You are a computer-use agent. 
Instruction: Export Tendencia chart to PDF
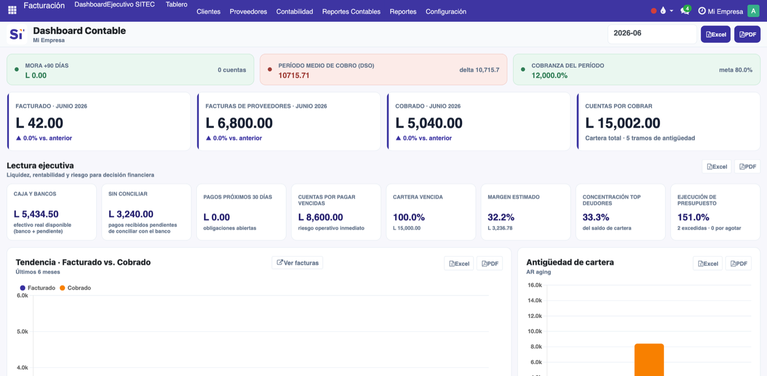pyautogui.click(x=490, y=264)
